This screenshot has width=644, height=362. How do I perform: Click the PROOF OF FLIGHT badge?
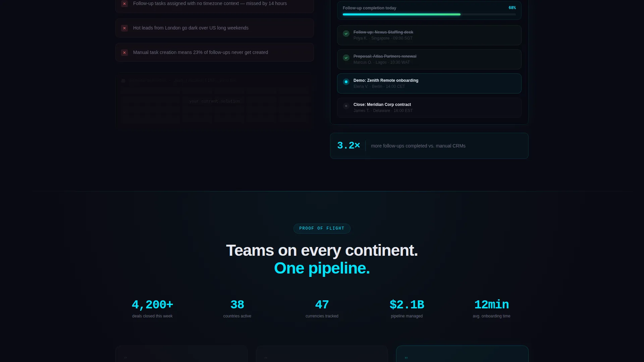tap(322, 229)
